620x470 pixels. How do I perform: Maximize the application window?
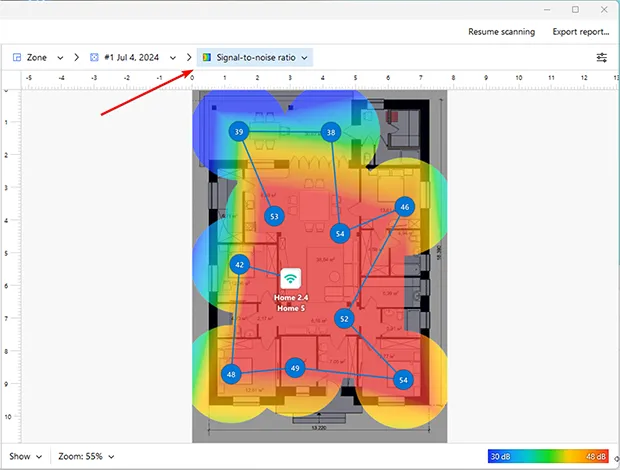574,9
